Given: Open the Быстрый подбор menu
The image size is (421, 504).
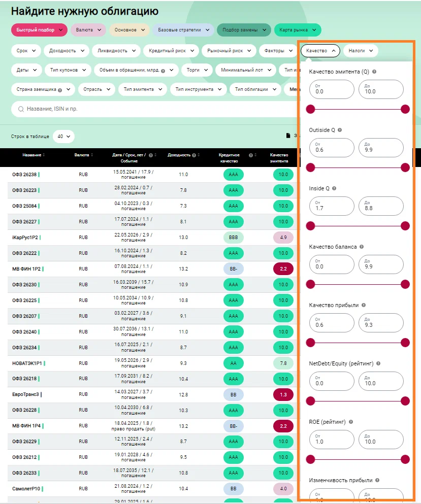Looking at the screenshot, I should [39, 30].
